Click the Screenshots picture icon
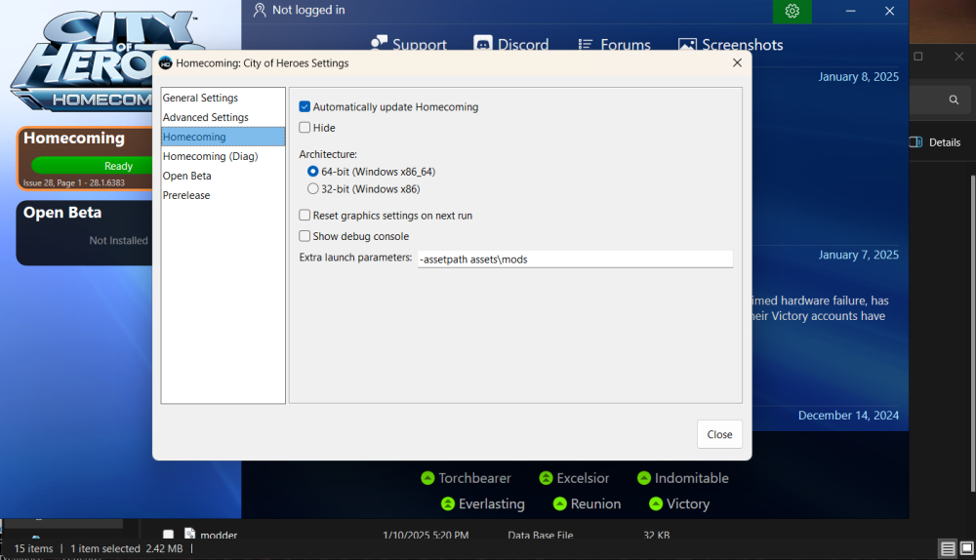The width and height of the screenshot is (976, 560). click(x=687, y=45)
